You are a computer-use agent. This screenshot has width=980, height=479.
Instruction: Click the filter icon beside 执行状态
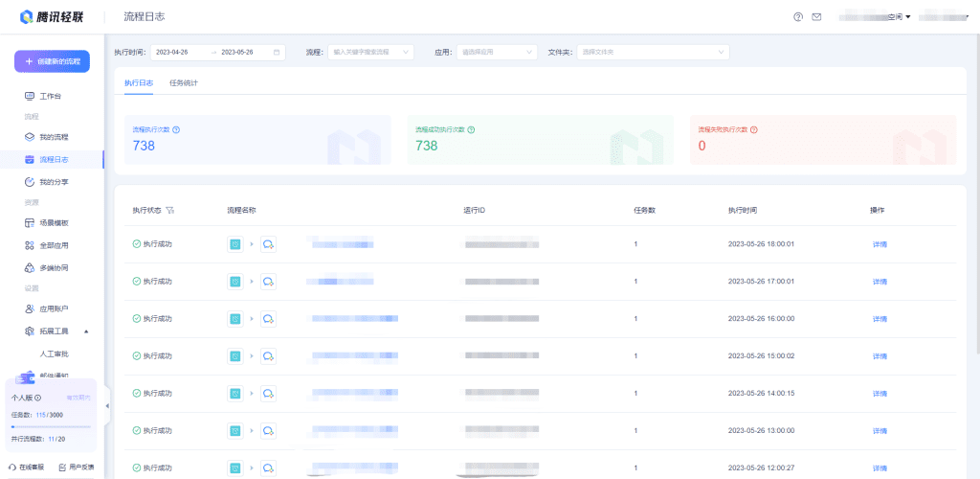[169, 210]
